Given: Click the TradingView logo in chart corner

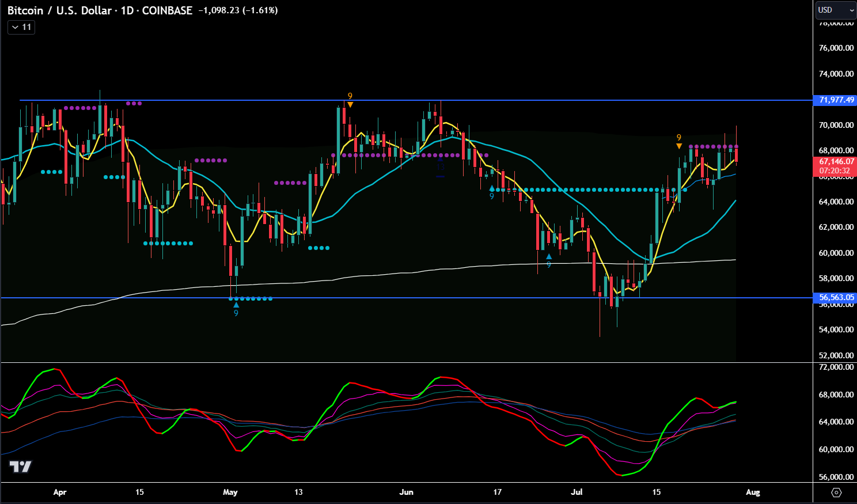Looking at the screenshot, I should 21,467.
